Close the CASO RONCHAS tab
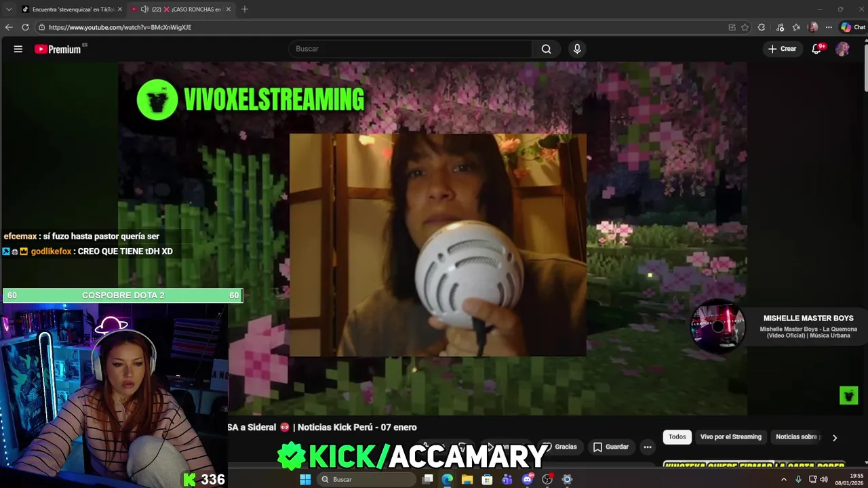The height and width of the screenshot is (488, 868). pos(228,9)
